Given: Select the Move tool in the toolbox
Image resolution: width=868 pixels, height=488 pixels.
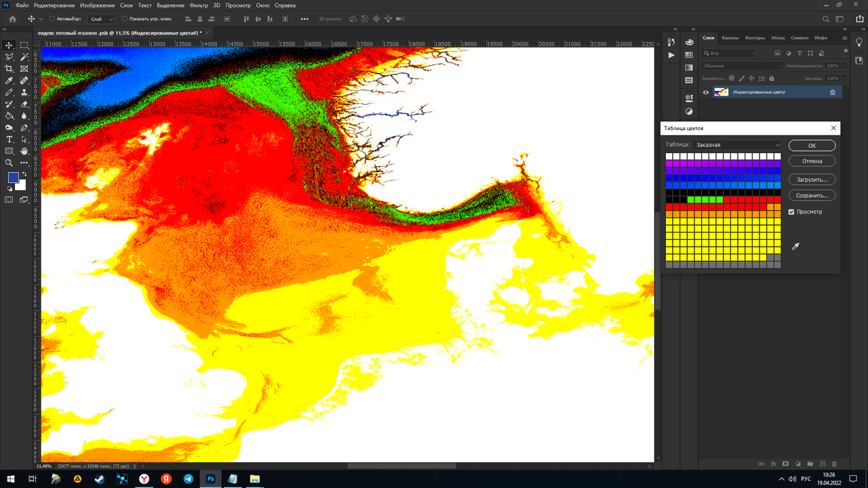Looking at the screenshot, I should point(9,45).
